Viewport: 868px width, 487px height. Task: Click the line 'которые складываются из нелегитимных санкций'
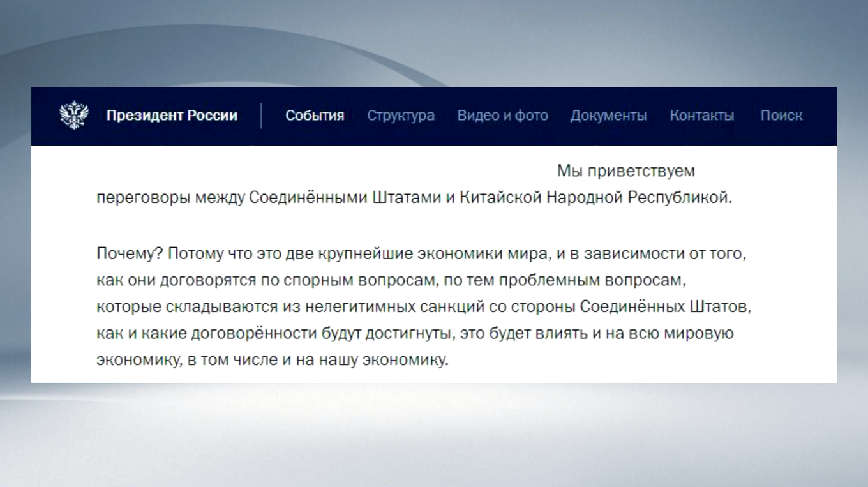(x=424, y=306)
